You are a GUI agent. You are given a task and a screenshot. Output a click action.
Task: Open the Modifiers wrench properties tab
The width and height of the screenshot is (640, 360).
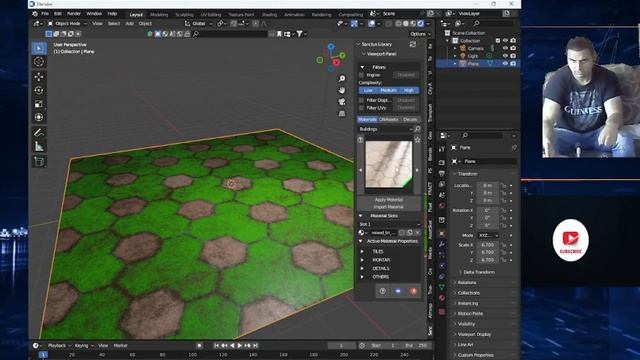(442, 244)
